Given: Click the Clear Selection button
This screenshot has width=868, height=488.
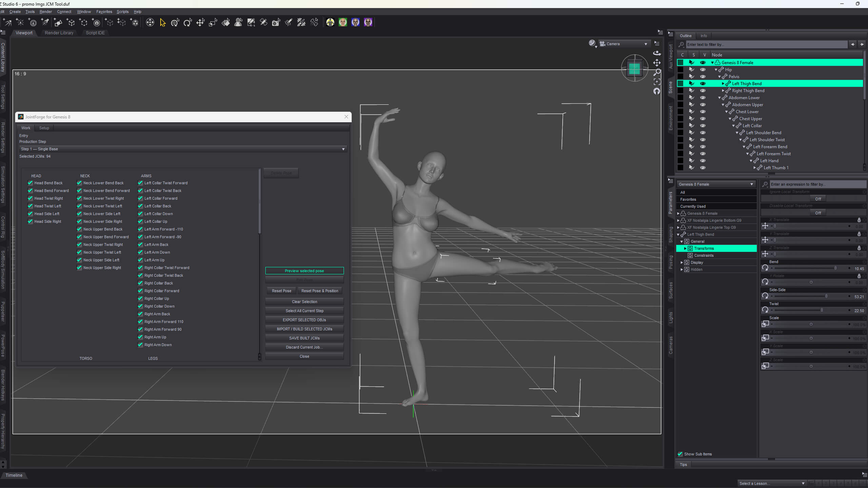Looking at the screenshot, I should coord(304,302).
